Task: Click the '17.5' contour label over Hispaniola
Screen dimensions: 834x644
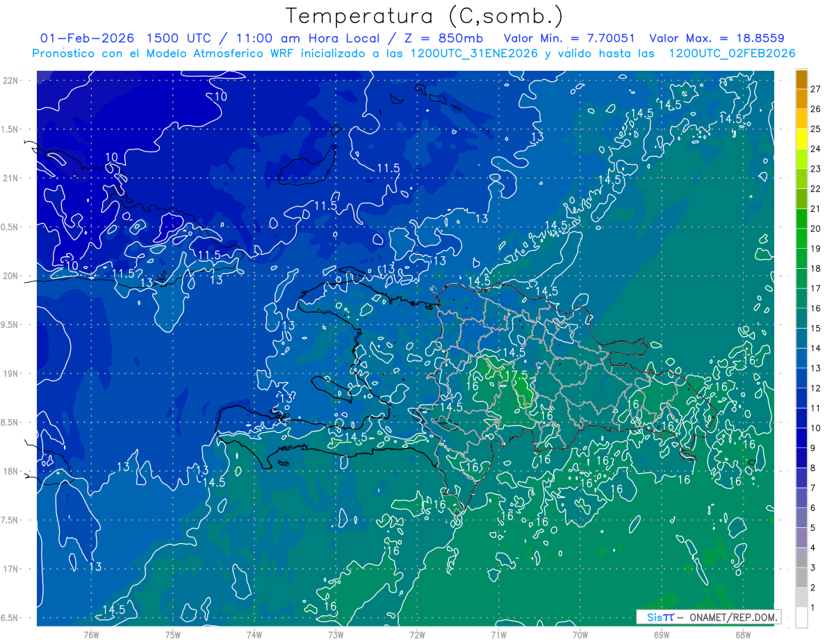Action: pos(516,375)
